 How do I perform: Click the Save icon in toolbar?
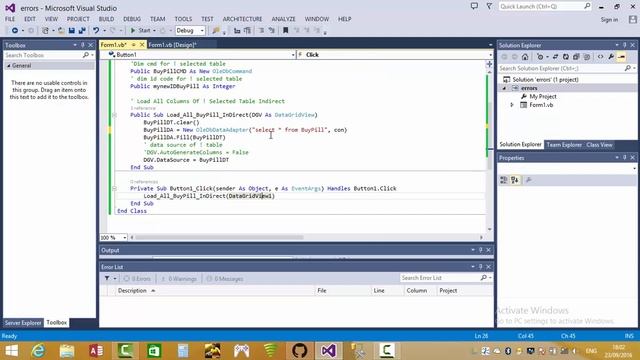click(x=72, y=31)
